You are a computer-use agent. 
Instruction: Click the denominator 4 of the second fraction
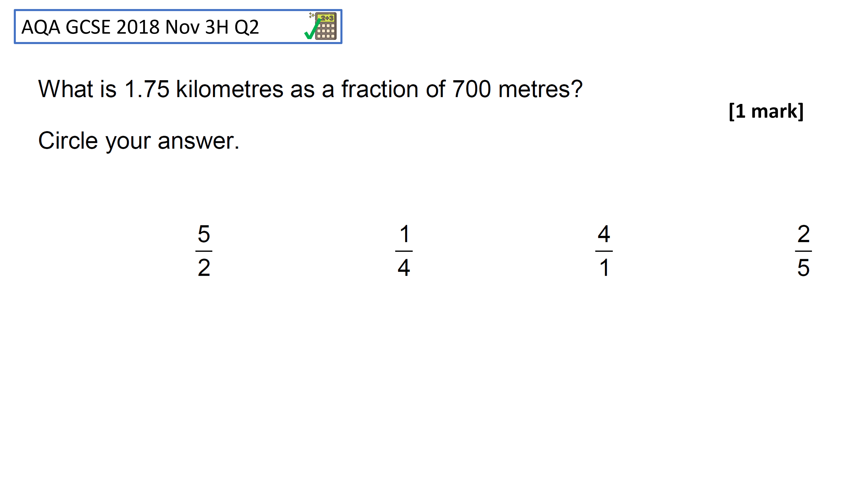click(x=404, y=268)
